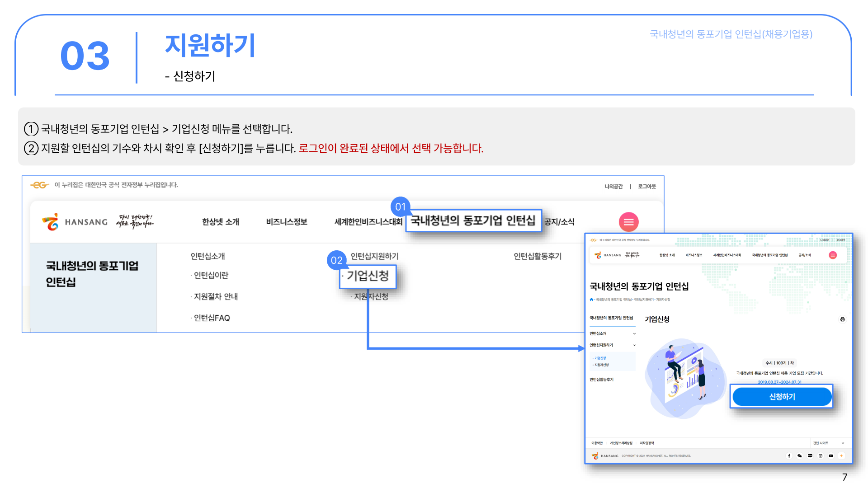Collapse the 인턴십지원하기 sidebar chevron
Screen dimensions: 868x488
pos(634,345)
